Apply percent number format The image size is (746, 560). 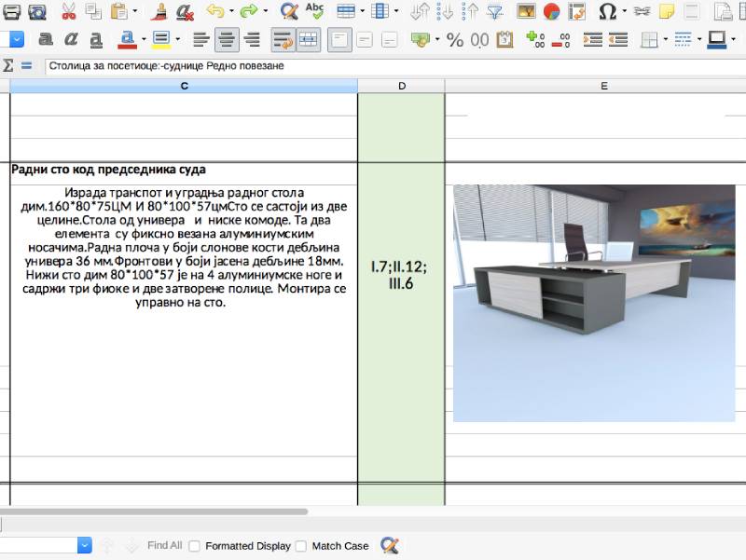pos(454,40)
